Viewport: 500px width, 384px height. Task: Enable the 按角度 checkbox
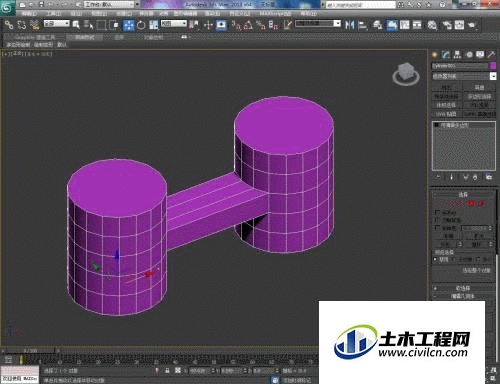(x=438, y=228)
